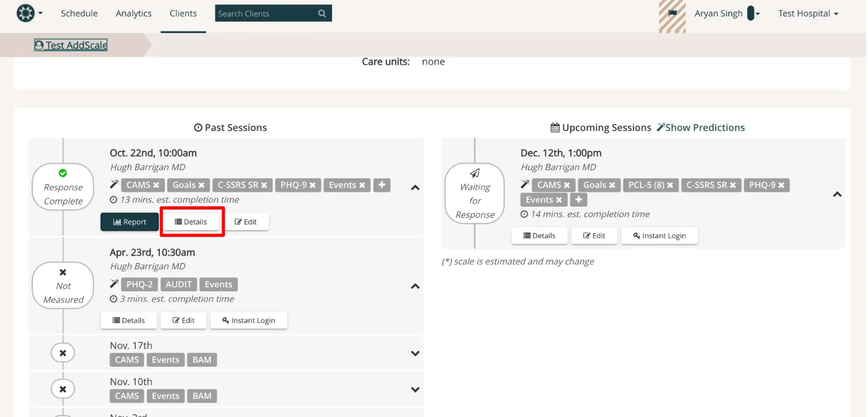The width and height of the screenshot is (868, 417).
Task: Expand the Nov. 17th session
Action: click(x=415, y=353)
